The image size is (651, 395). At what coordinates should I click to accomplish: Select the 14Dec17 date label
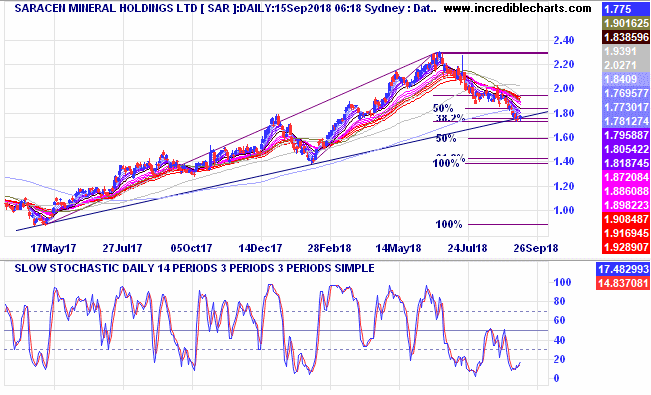point(260,248)
